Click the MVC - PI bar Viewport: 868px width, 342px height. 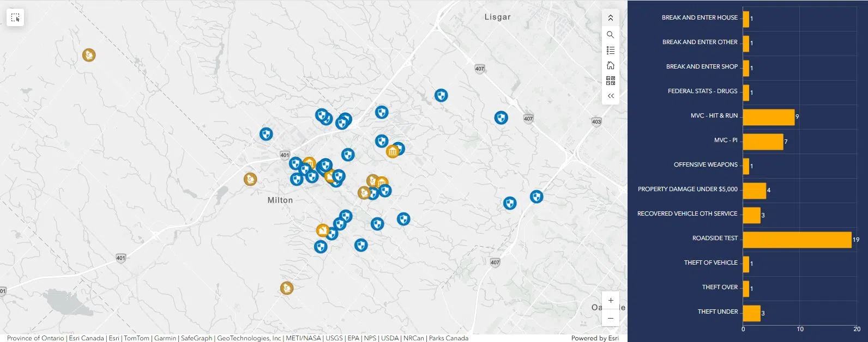point(762,142)
